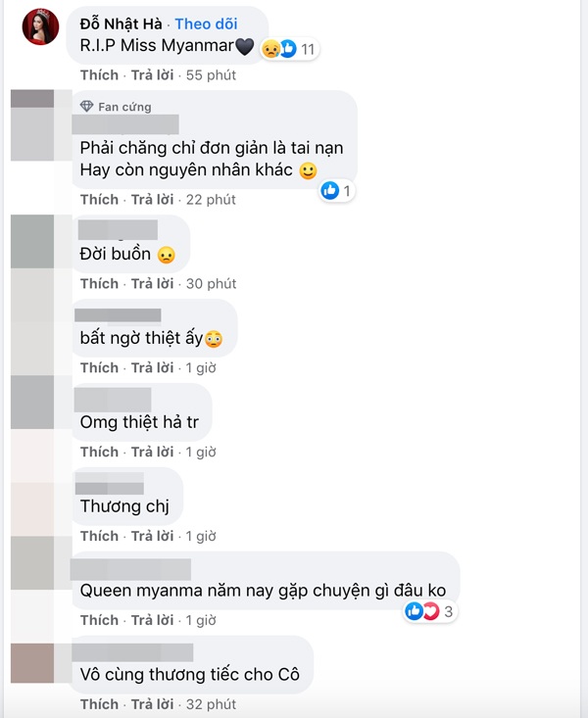View like and heart reactions on Queen myanma comment
This screenshot has width=588, height=718.
pyautogui.click(x=429, y=611)
